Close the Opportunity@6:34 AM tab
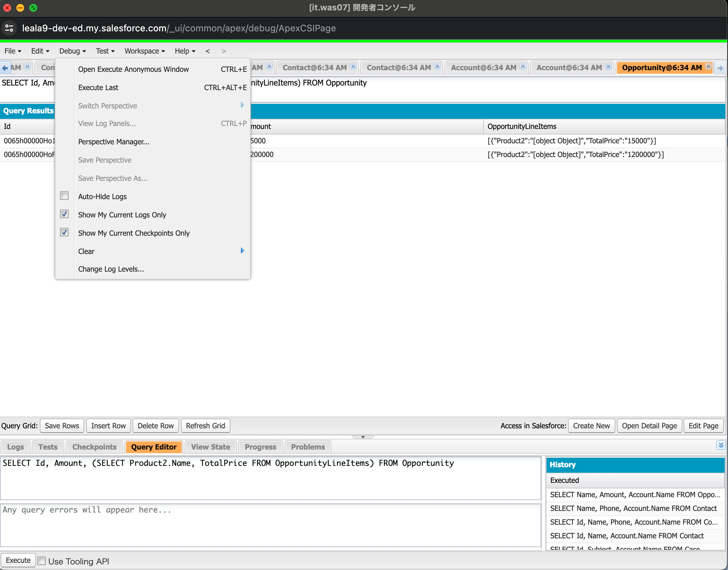This screenshot has width=728, height=570. [708, 67]
